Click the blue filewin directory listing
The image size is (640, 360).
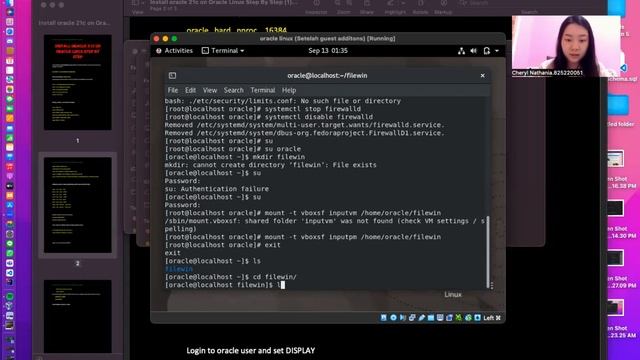pyautogui.click(x=179, y=269)
